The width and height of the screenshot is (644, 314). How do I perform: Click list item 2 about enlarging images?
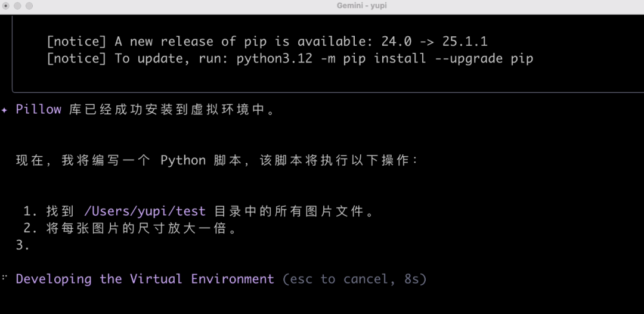(x=131, y=228)
